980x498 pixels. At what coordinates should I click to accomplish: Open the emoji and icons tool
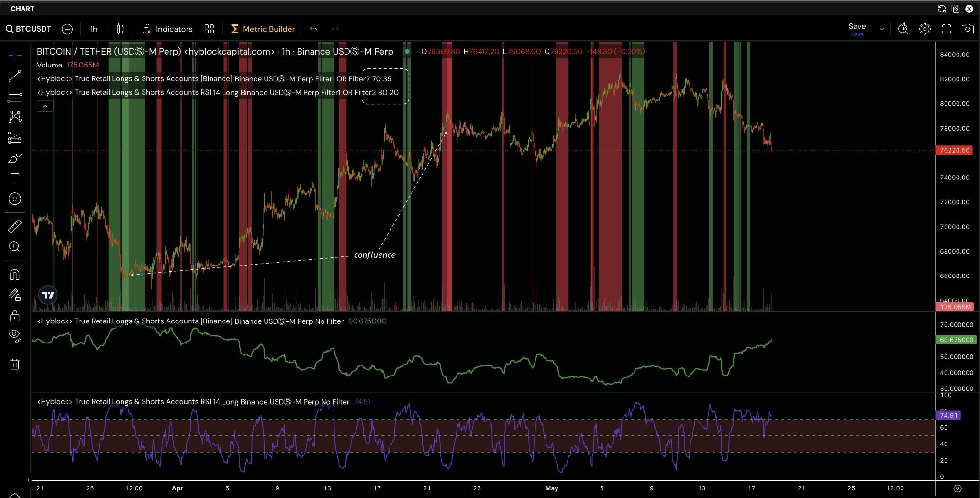pos(15,199)
